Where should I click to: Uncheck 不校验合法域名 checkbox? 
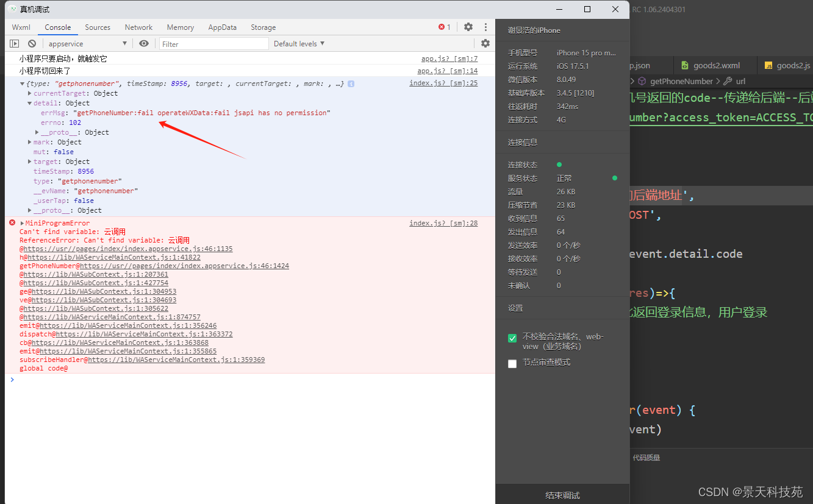[512, 338]
